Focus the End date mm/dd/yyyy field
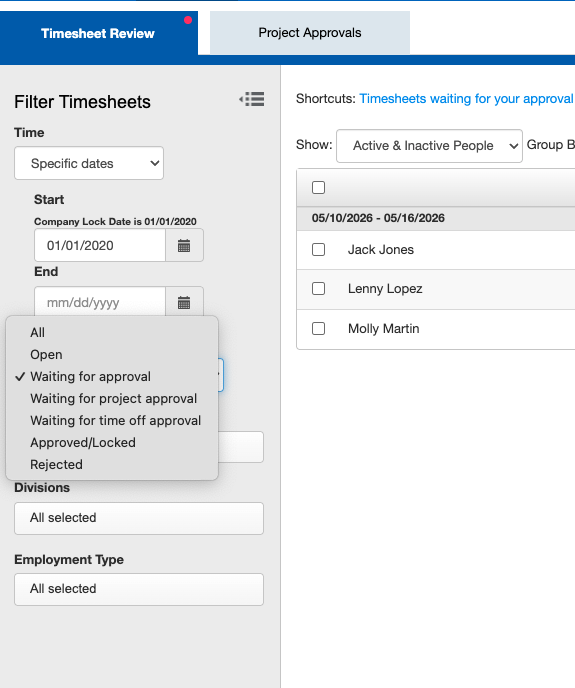The width and height of the screenshot is (575, 688). pos(100,302)
